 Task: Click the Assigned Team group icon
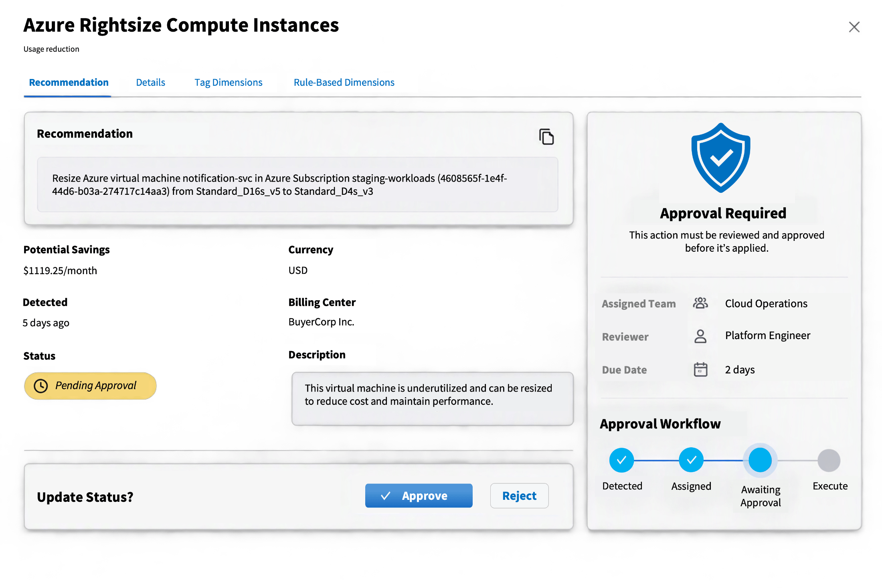point(700,303)
